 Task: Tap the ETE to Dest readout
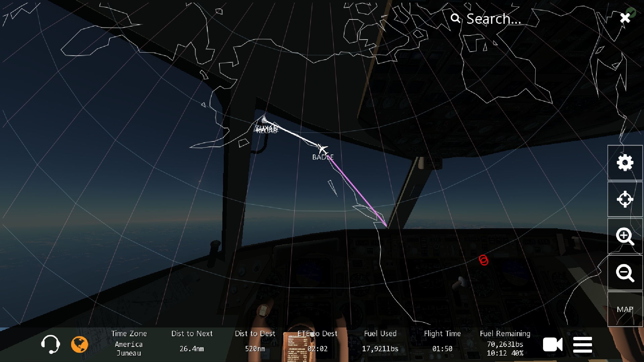[x=317, y=341]
